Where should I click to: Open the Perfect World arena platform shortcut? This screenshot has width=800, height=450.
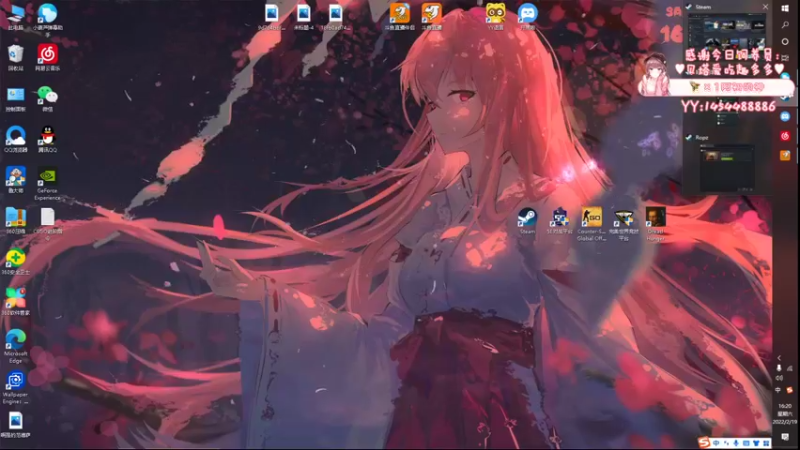pyautogui.click(x=623, y=224)
